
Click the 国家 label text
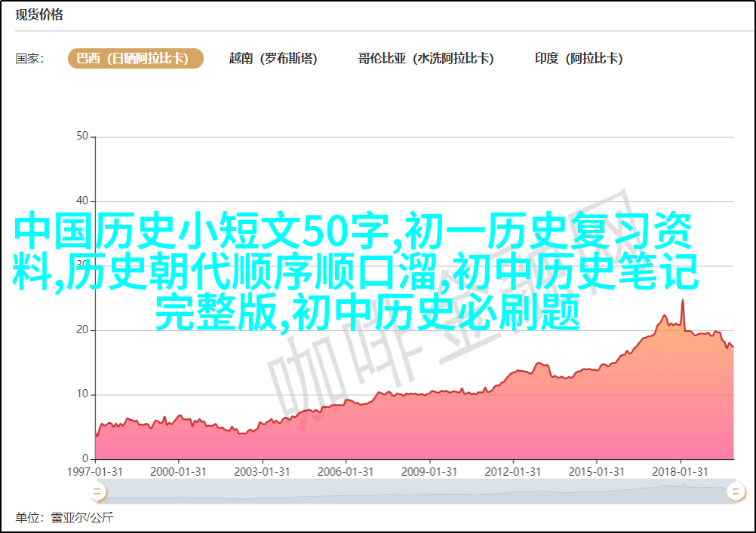click(x=29, y=59)
